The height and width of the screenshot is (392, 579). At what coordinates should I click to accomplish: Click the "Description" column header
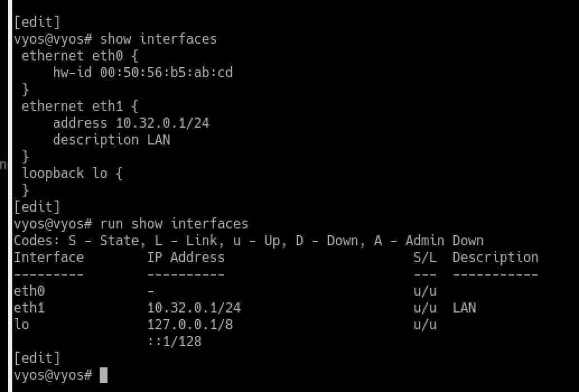(x=495, y=258)
